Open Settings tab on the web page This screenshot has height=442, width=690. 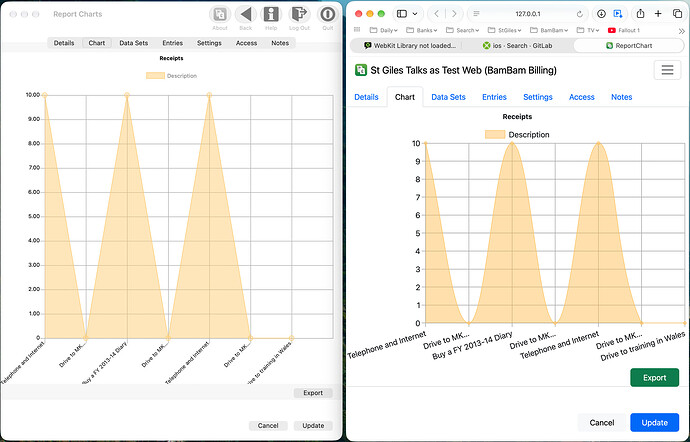[x=538, y=97]
